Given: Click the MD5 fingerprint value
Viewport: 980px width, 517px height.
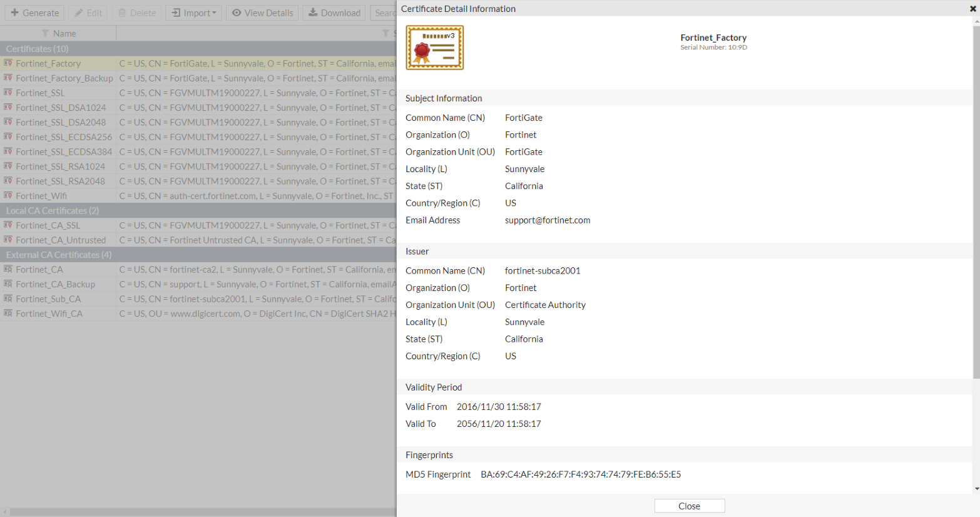Looking at the screenshot, I should pos(581,474).
